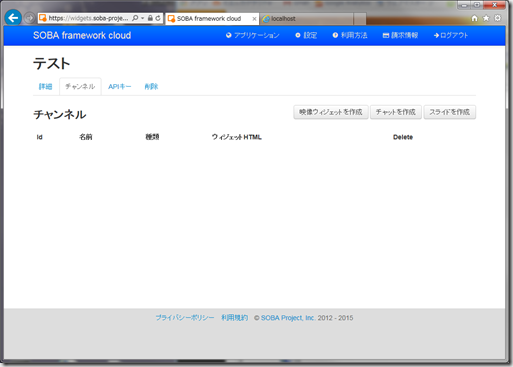Open the 請求情報 navigation item
513x367 pixels.
(400, 35)
